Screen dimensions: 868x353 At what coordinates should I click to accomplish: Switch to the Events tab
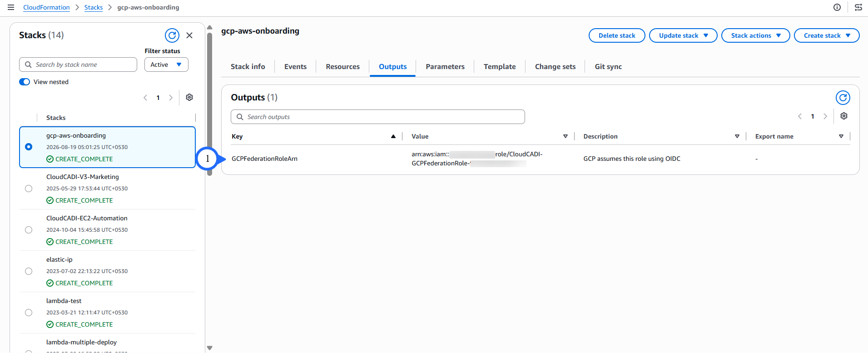click(295, 67)
